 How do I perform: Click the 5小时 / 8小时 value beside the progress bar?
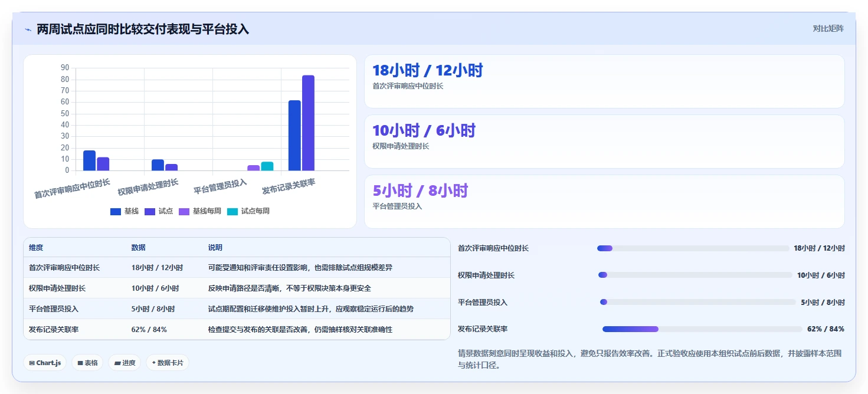tap(823, 303)
